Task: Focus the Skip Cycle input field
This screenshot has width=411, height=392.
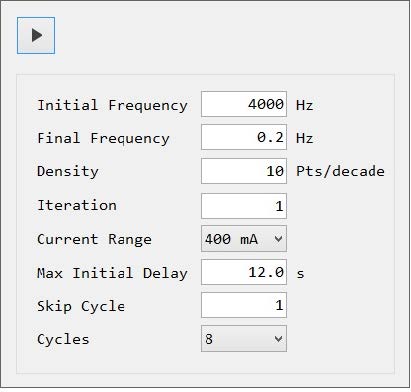Action: tap(244, 305)
